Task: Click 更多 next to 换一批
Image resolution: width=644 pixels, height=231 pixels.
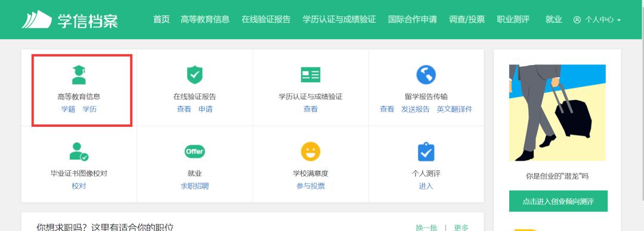Action: [461, 227]
